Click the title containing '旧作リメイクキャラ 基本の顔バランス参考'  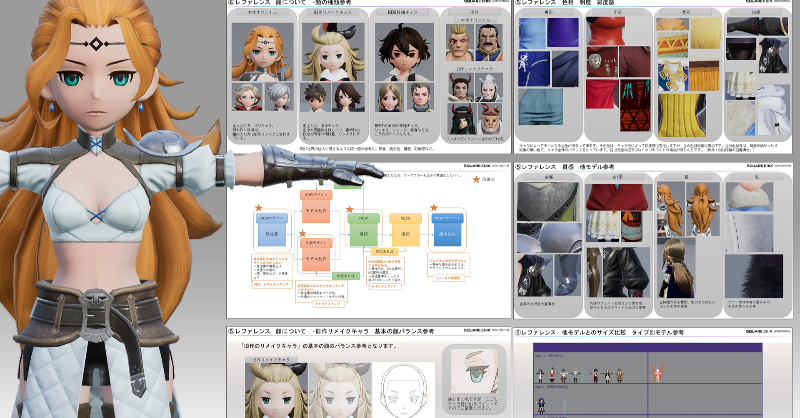pyautogui.click(x=330, y=331)
